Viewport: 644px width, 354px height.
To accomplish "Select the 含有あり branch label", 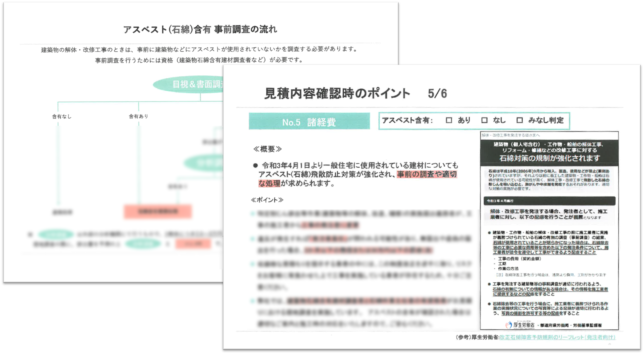I will pyautogui.click(x=138, y=116).
